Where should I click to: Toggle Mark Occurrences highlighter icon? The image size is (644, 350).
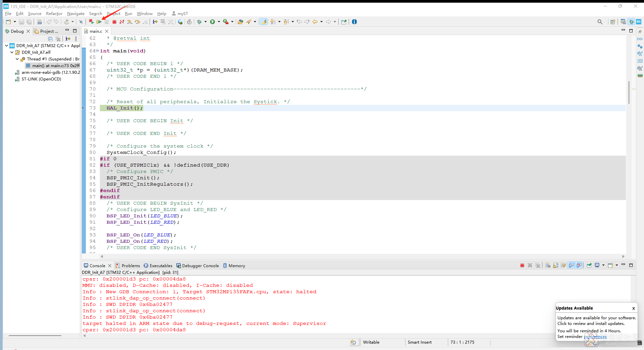pyautogui.click(x=264, y=22)
